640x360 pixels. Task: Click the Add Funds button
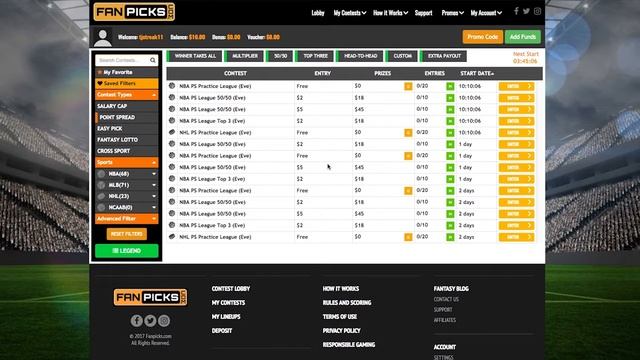pos(523,37)
